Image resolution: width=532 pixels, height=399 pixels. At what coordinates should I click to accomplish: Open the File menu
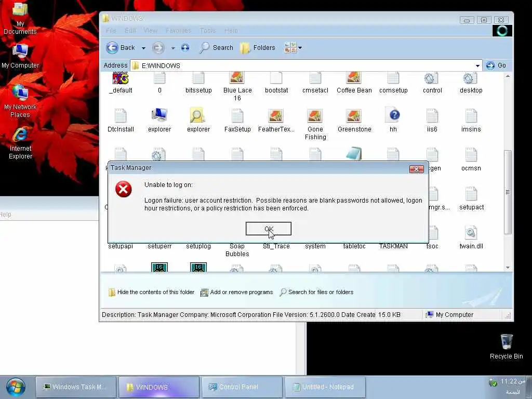pyautogui.click(x=111, y=31)
